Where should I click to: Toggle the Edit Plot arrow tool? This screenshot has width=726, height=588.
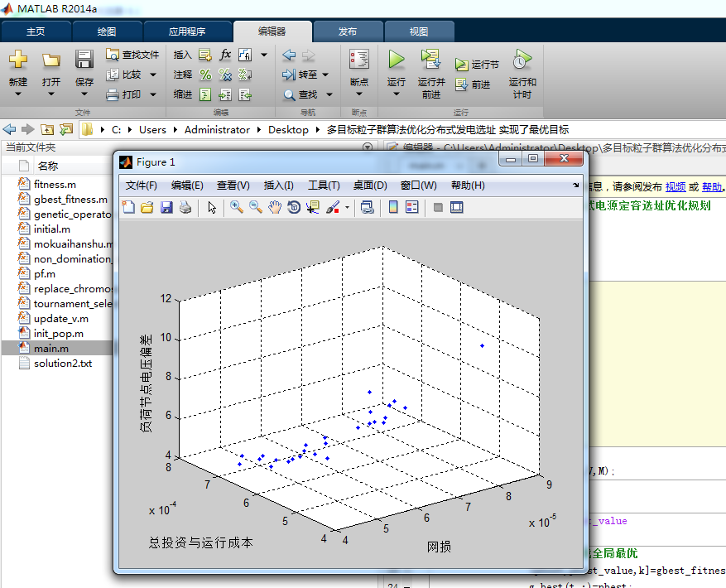pyautogui.click(x=212, y=207)
